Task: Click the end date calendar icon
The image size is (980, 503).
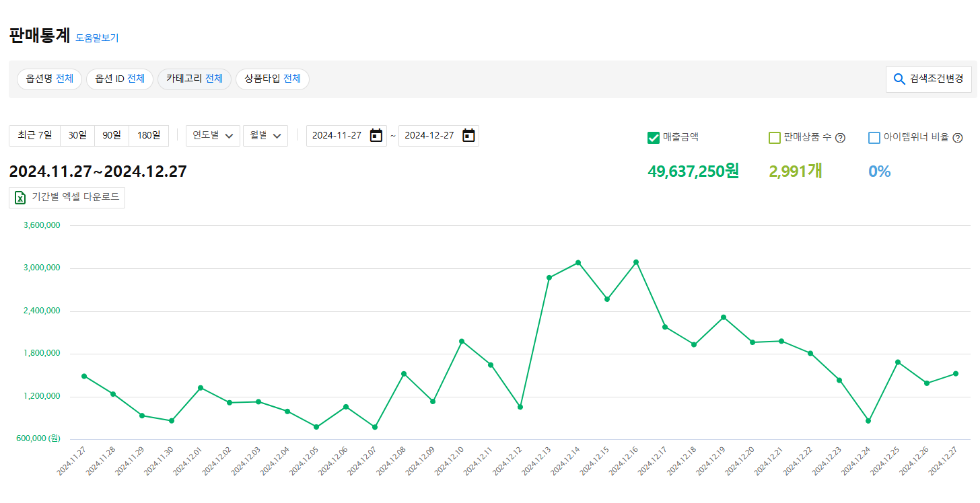Action: coord(468,136)
